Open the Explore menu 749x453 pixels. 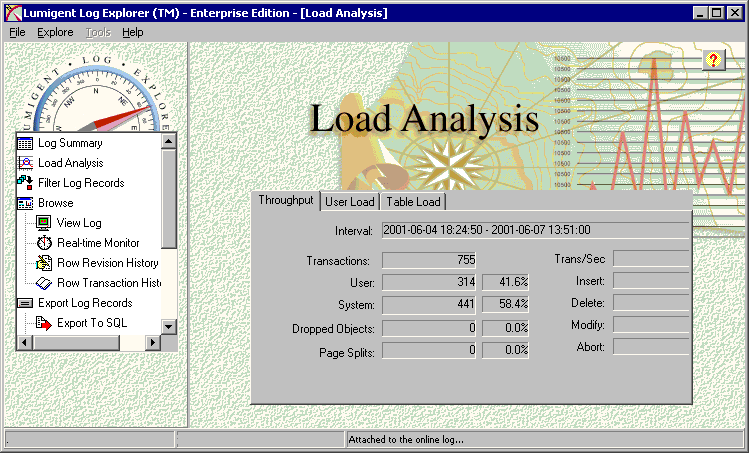click(x=55, y=32)
